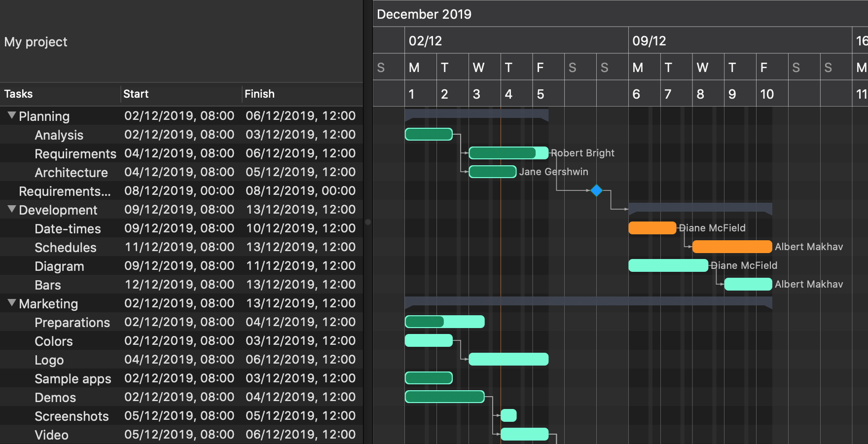
Task: Click the Bars start date cell
Action: [x=179, y=285]
